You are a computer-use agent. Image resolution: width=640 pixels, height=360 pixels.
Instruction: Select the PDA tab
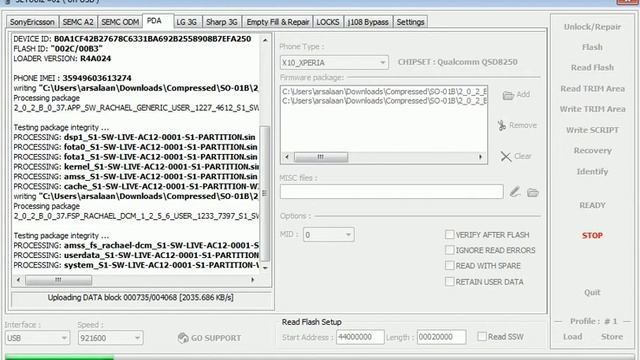[154, 21]
